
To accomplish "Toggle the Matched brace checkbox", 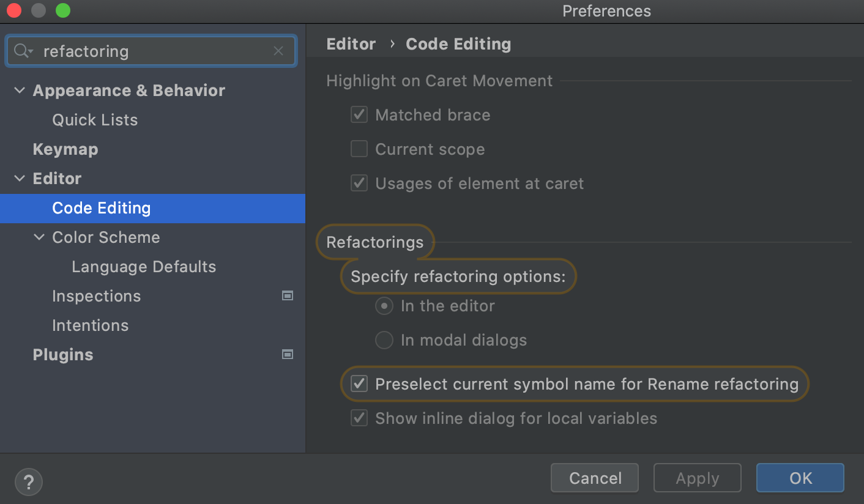I will click(x=359, y=115).
